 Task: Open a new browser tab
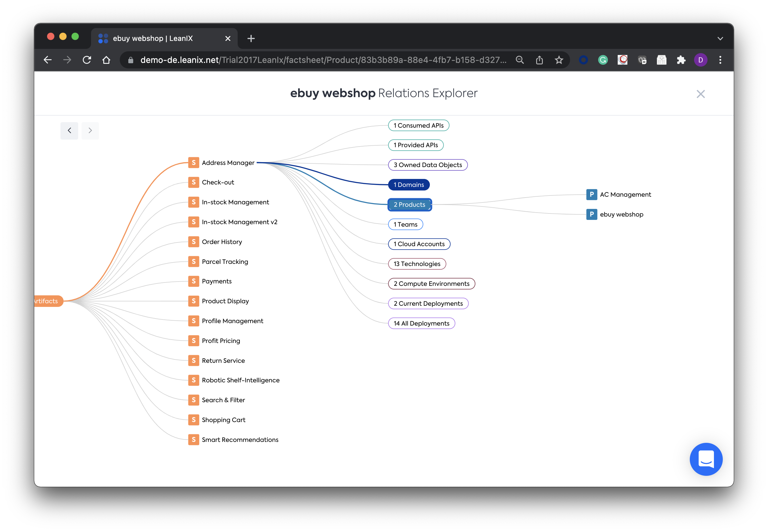(x=251, y=39)
